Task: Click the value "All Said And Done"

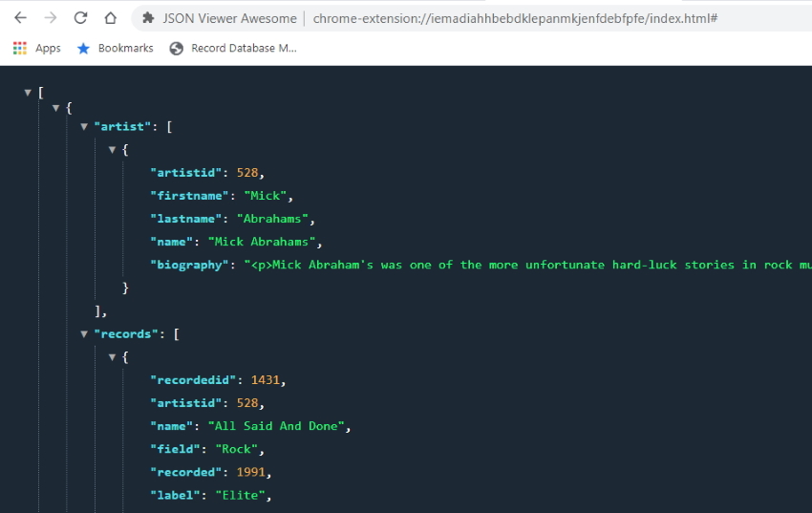Action: click(x=276, y=426)
